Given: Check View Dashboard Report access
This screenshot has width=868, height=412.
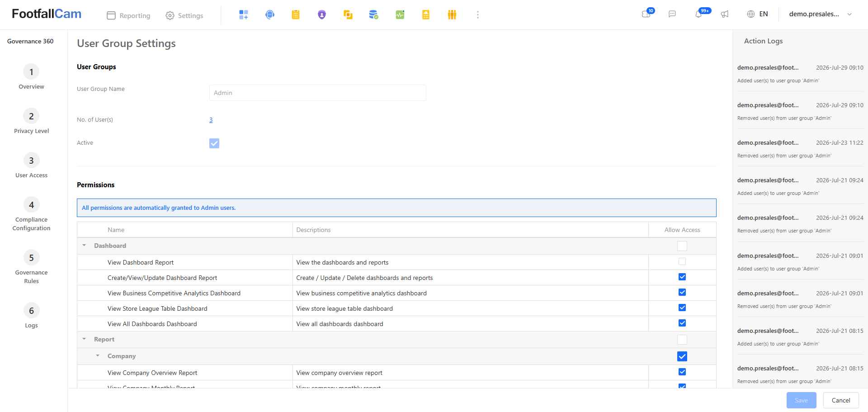Looking at the screenshot, I should click(x=682, y=261).
